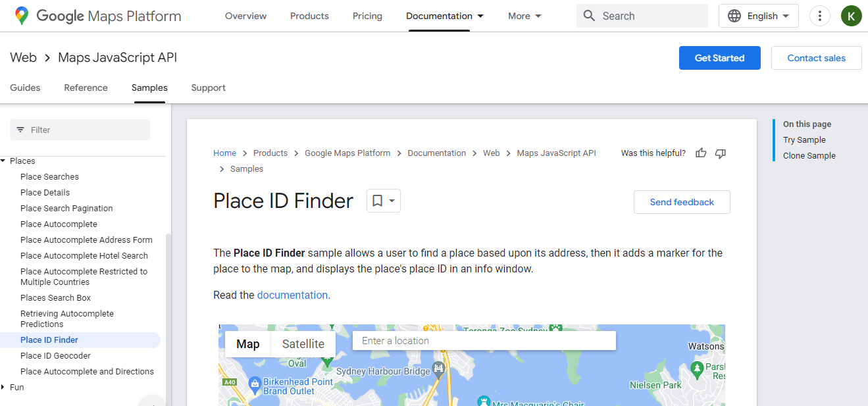Click the Google Maps Platform logo
The height and width of the screenshot is (406, 868).
tap(97, 16)
